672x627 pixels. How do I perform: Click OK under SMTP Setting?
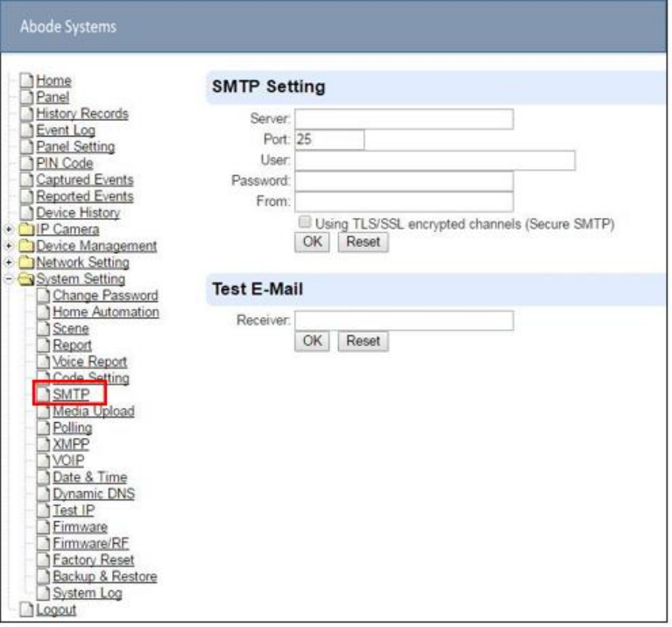click(x=313, y=242)
